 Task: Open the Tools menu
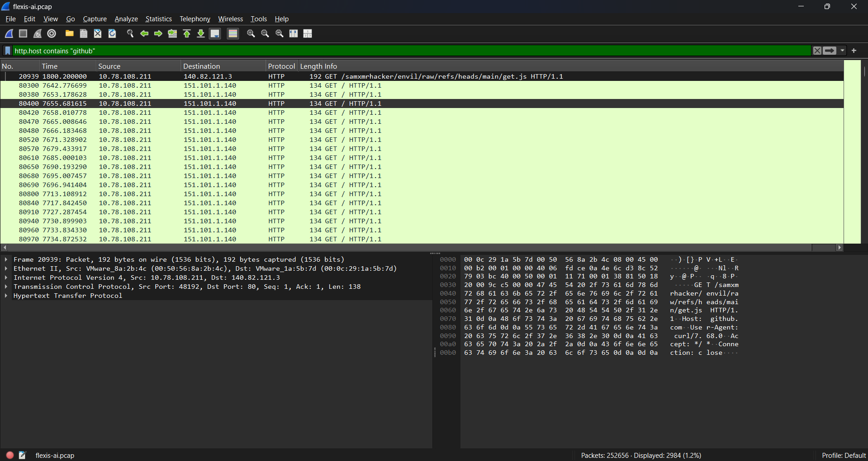(x=259, y=19)
